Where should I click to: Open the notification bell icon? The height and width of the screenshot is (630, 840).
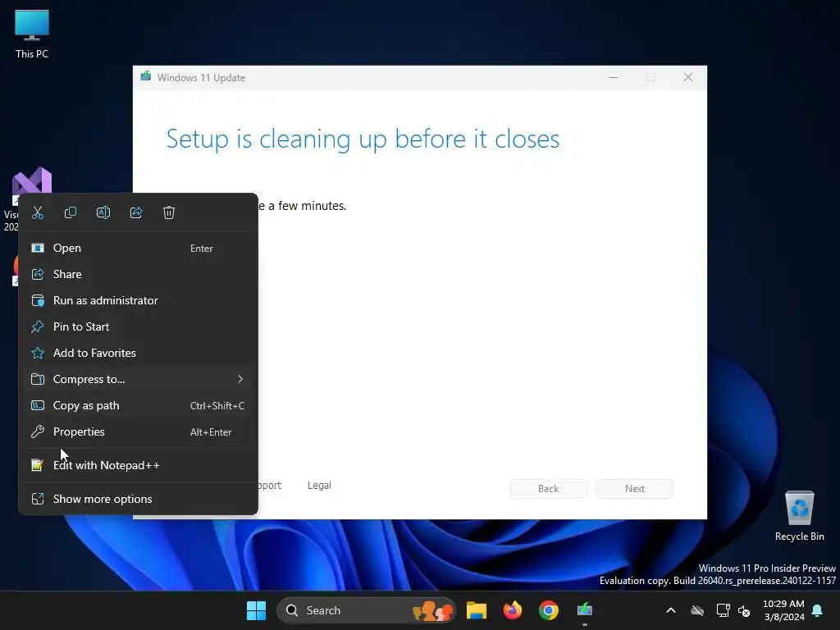pyautogui.click(x=818, y=610)
